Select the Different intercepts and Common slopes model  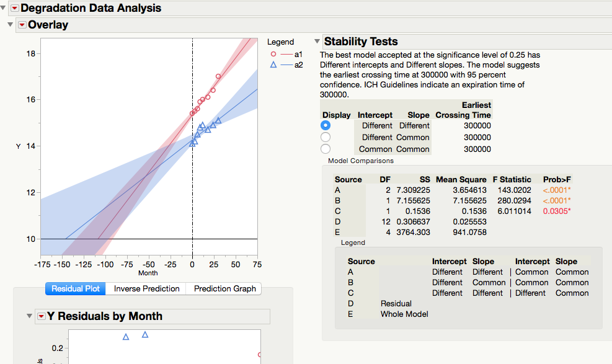tap(325, 137)
